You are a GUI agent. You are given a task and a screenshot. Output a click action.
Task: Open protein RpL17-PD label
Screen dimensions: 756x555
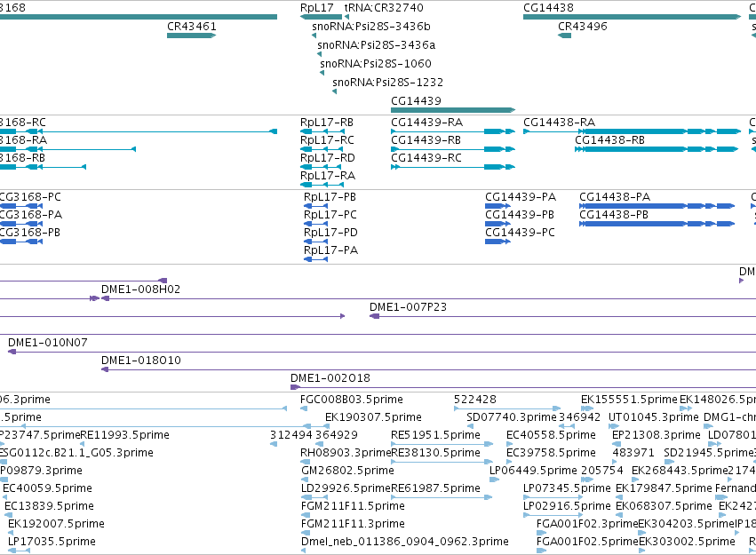(x=330, y=233)
